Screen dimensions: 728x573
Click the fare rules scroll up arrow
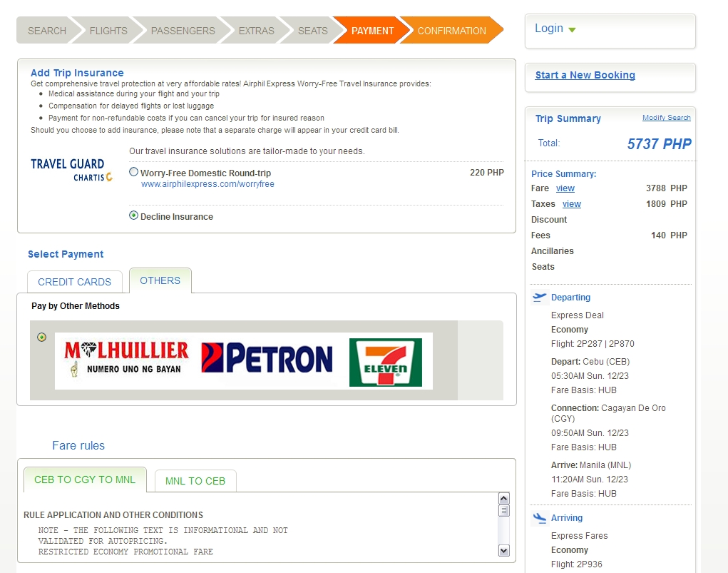pos(503,499)
